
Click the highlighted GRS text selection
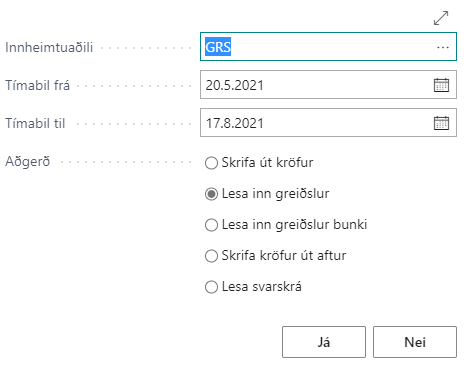click(218, 47)
